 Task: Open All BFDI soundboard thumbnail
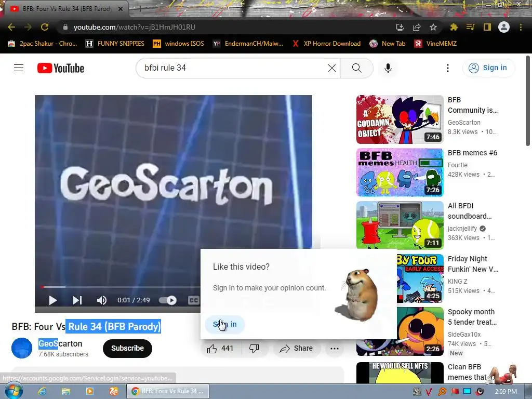pos(400,225)
